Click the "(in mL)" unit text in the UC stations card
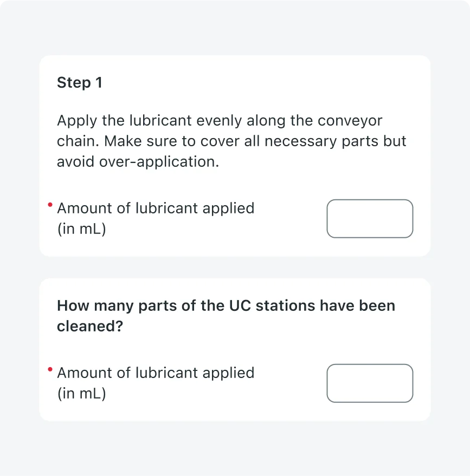The image size is (470, 476). [x=82, y=394]
